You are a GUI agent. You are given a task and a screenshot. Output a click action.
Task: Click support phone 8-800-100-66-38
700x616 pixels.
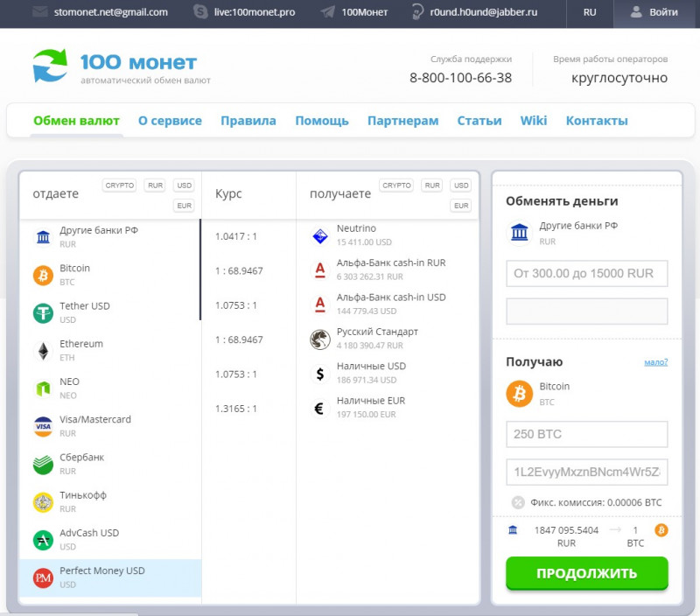coord(461,78)
